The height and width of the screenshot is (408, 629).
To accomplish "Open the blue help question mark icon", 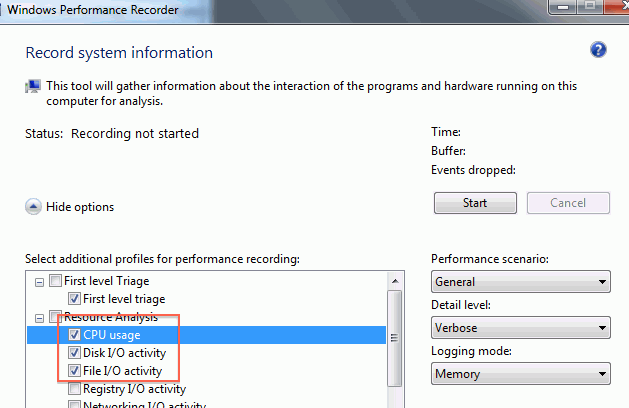I will pos(598,50).
